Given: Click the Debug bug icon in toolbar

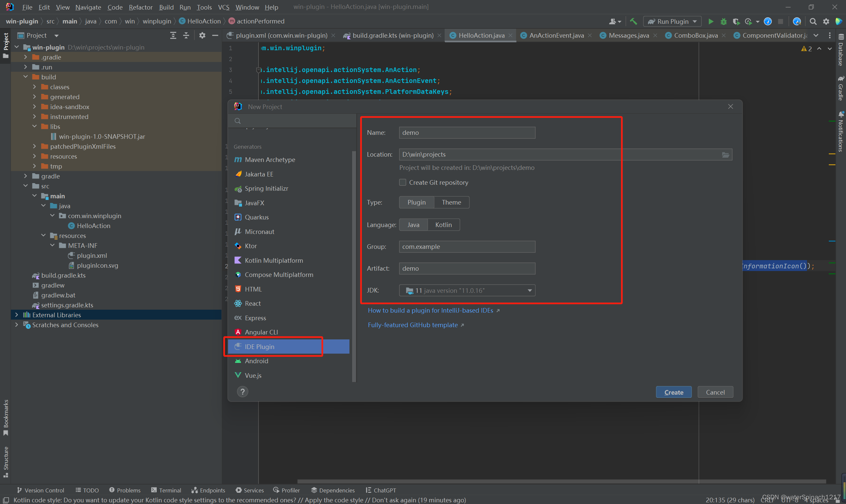Looking at the screenshot, I should 723,21.
